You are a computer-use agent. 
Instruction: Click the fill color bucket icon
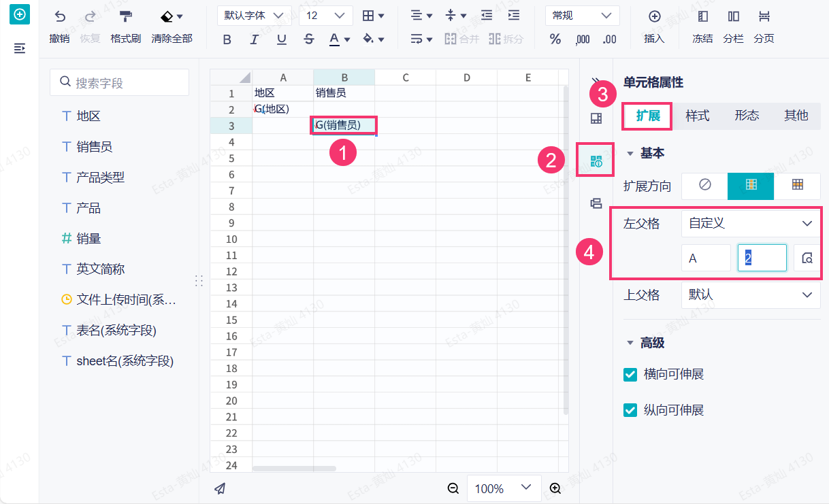click(368, 39)
